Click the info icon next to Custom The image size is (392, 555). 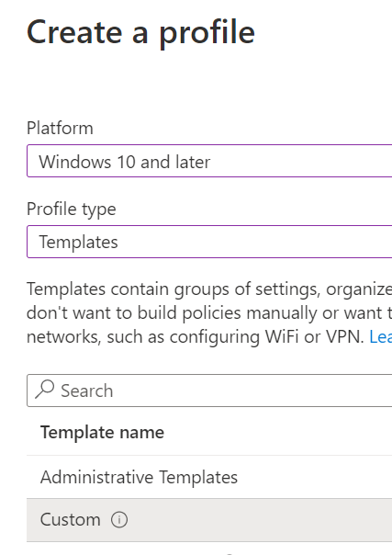coord(119,520)
